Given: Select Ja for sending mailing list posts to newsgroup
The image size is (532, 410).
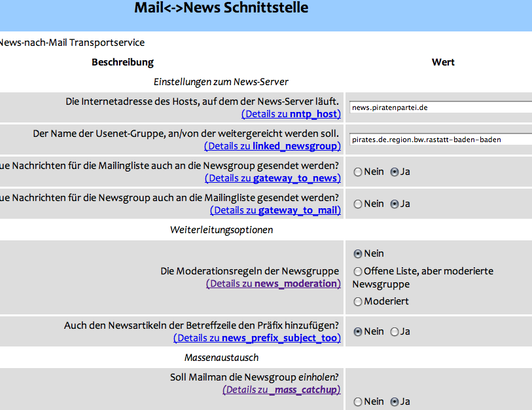Looking at the screenshot, I should pyautogui.click(x=394, y=172).
